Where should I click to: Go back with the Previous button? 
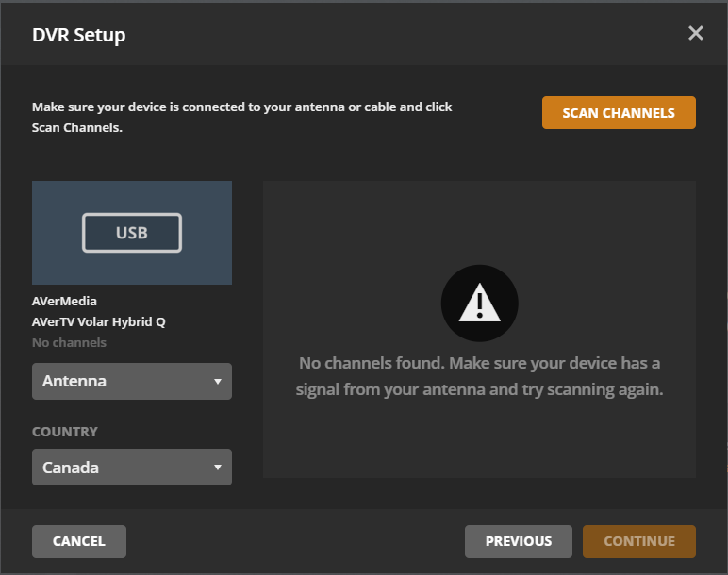coord(519,541)
